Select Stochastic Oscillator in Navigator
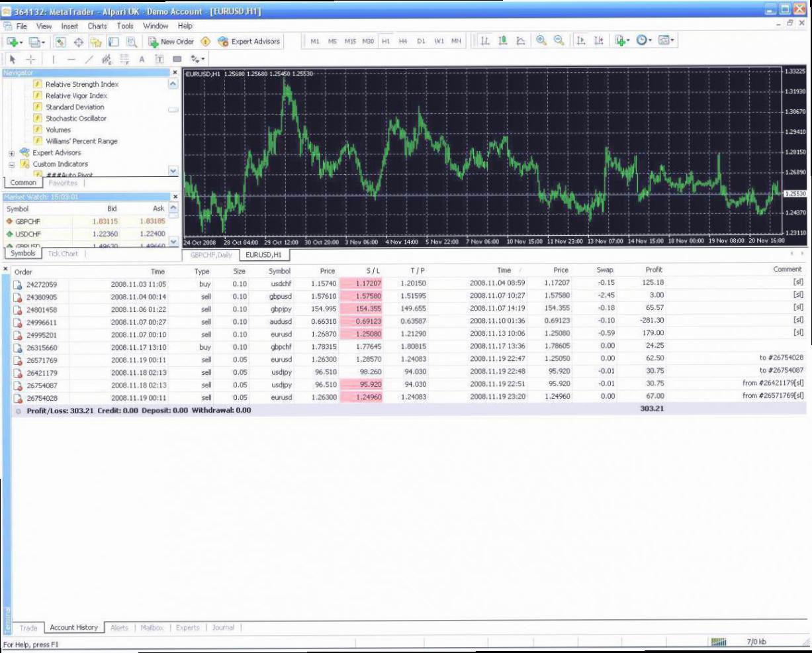This screenshot has width=812, height=653. point(75,119)
